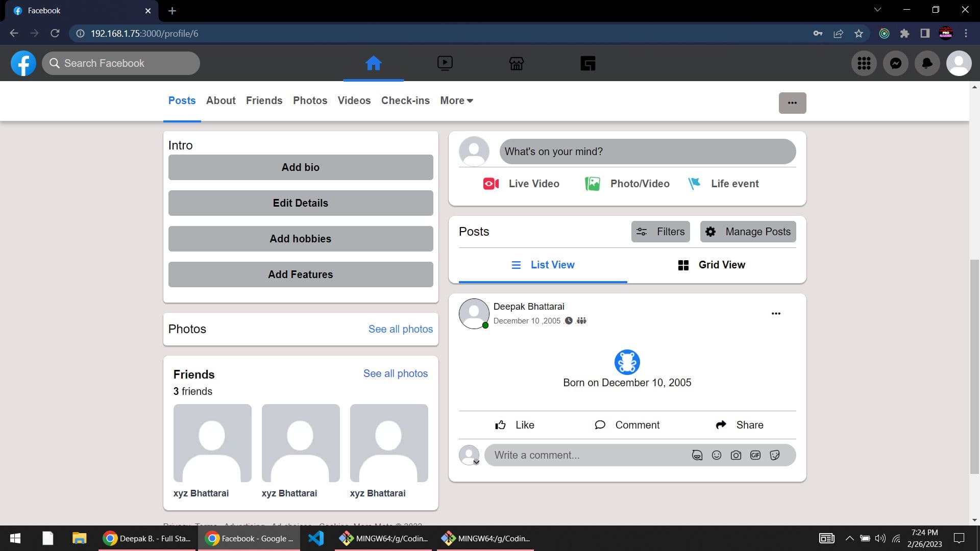Click the Edit Details button
Image resolution: width=980 pixels, height=551 pixels.
[x=301, y=203]
